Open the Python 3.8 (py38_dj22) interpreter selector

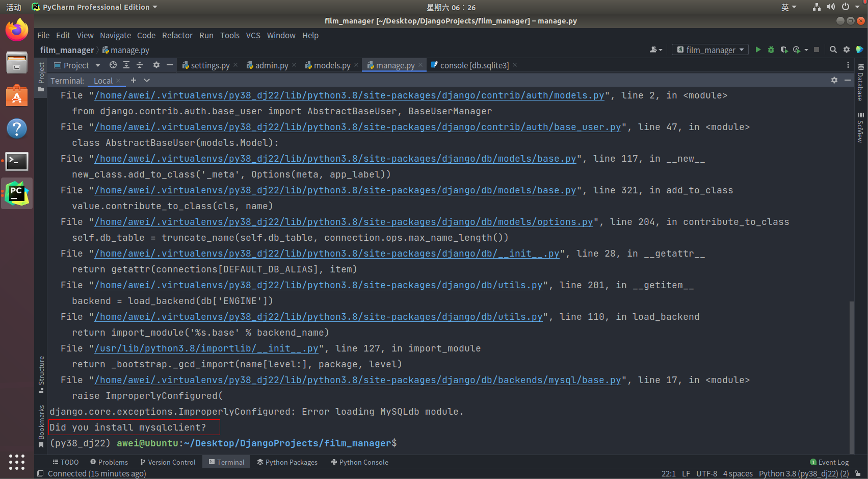pyautogui.click(x=804, y=473)
